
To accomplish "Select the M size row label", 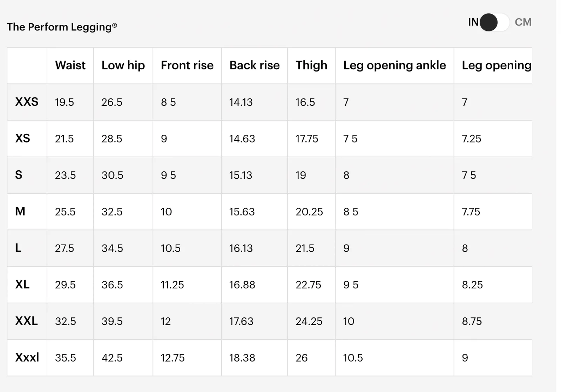I will (20, 211).
